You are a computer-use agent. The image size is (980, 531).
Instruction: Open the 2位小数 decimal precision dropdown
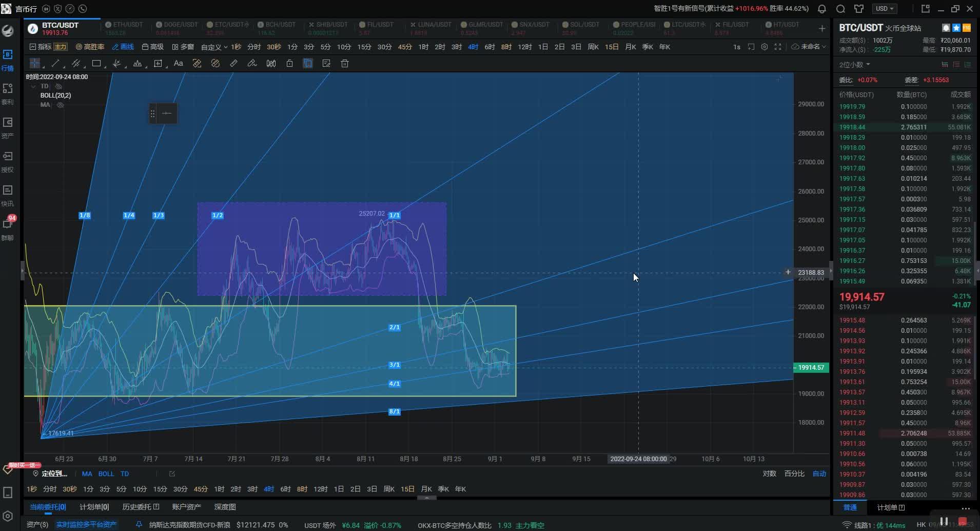[854, 65]
